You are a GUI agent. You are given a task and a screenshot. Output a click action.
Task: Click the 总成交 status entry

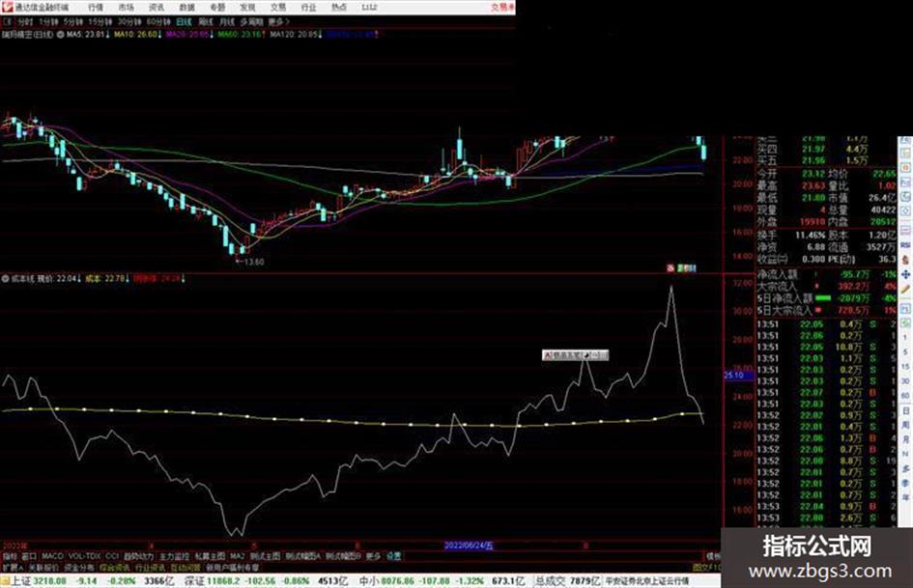pyautogui.click(x=567, y=581)
